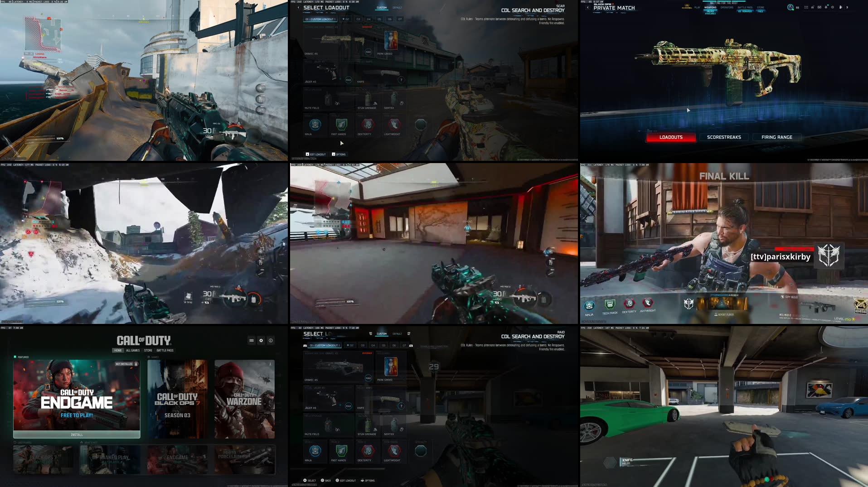
Task: Select Custom Loadout 1 on SCAR screen
Action: [320, 19]
